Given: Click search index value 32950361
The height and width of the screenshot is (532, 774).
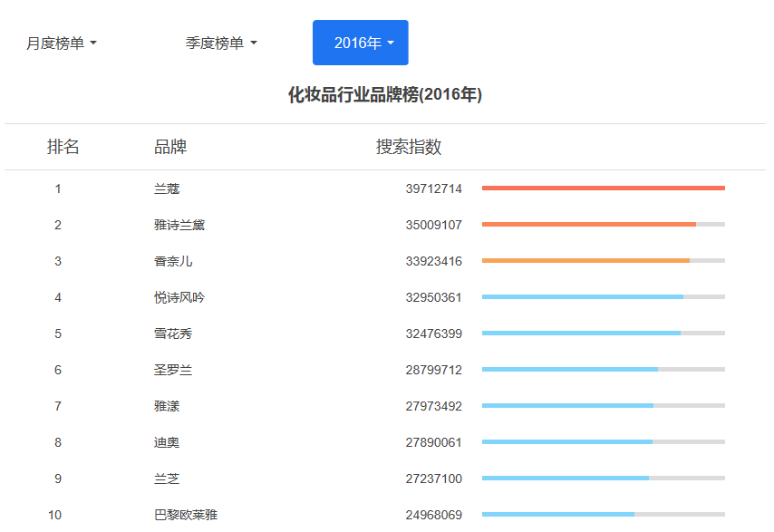Looking at the screenshot, I should tap(434, 297).
